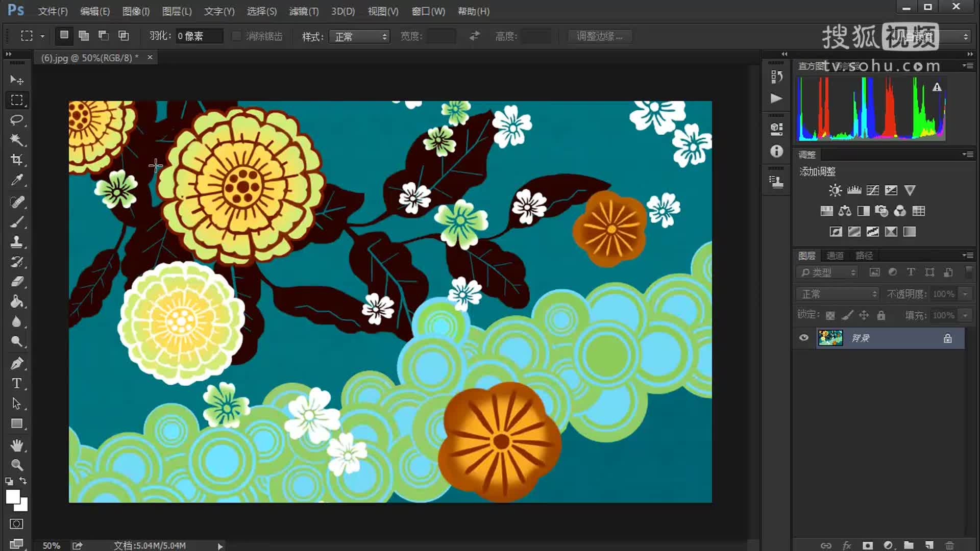Open the Info panel icon
Screen dimensions: 980x551
point(776,151)
